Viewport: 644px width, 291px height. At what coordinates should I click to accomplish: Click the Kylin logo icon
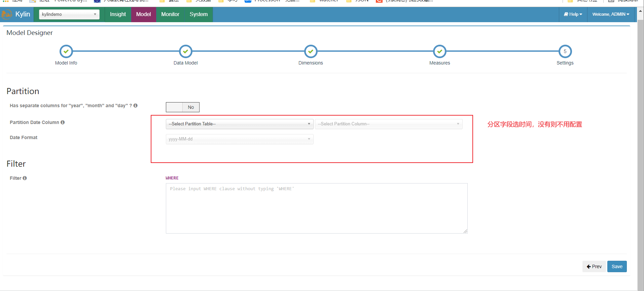click(6, 14)
